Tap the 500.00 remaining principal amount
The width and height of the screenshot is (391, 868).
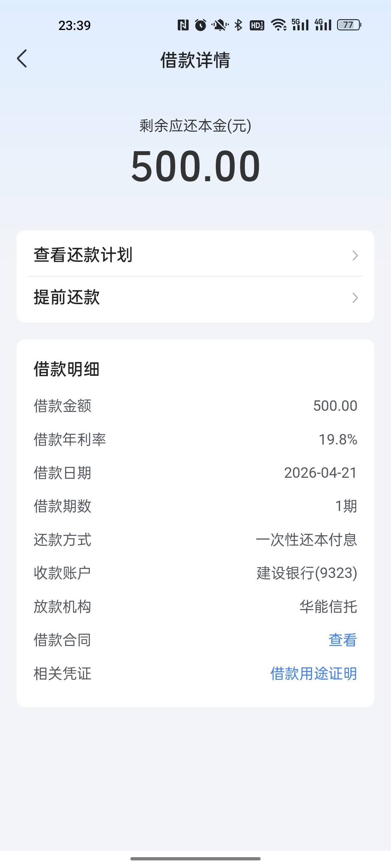pos(195,166)
